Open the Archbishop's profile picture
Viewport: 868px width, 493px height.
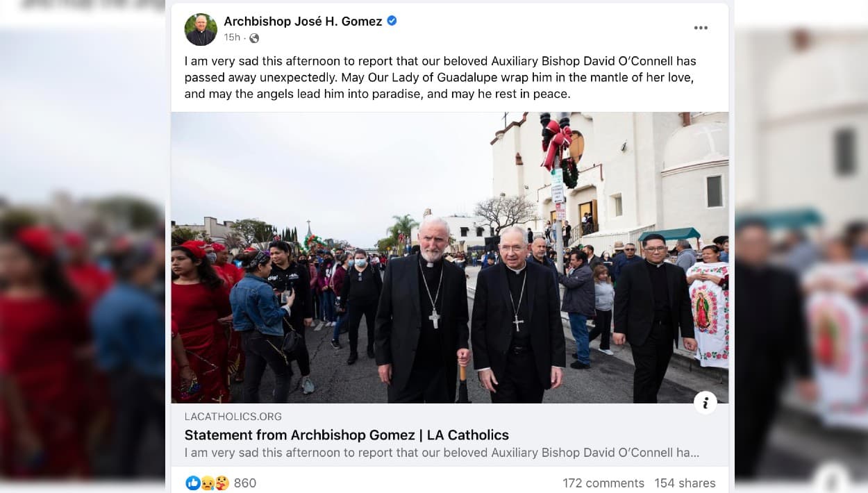coord(201,29)
